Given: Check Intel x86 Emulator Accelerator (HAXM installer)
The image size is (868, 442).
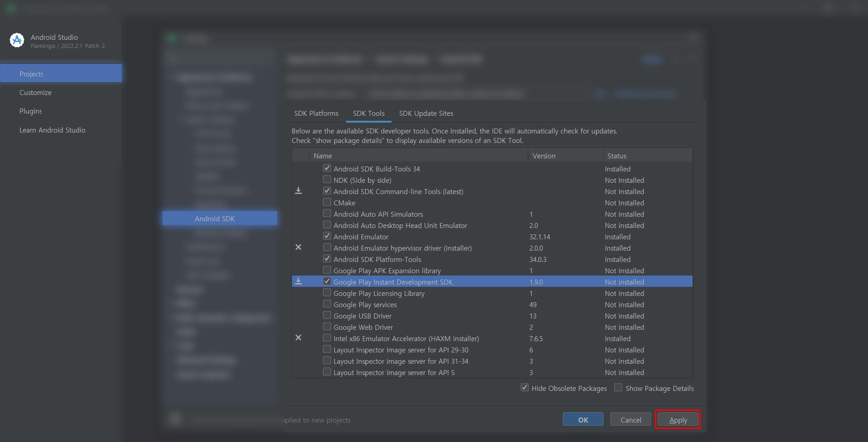Looking at the screenshot, I should pos(327,338).
